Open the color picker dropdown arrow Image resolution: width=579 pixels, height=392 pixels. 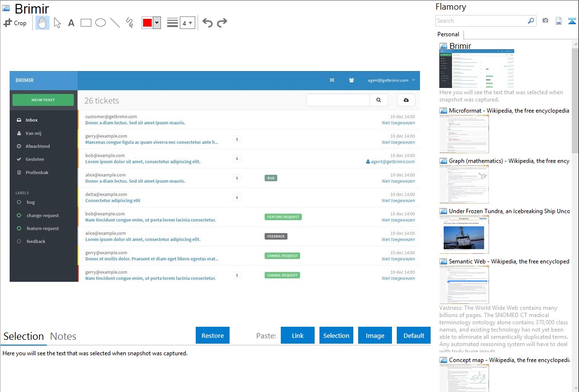(x=157, y=23)
